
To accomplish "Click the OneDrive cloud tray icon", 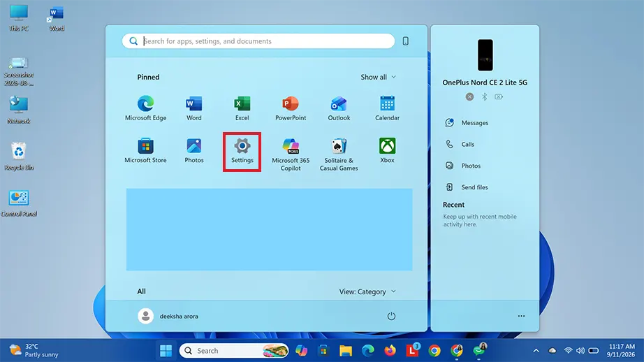I will pos(552,351).
